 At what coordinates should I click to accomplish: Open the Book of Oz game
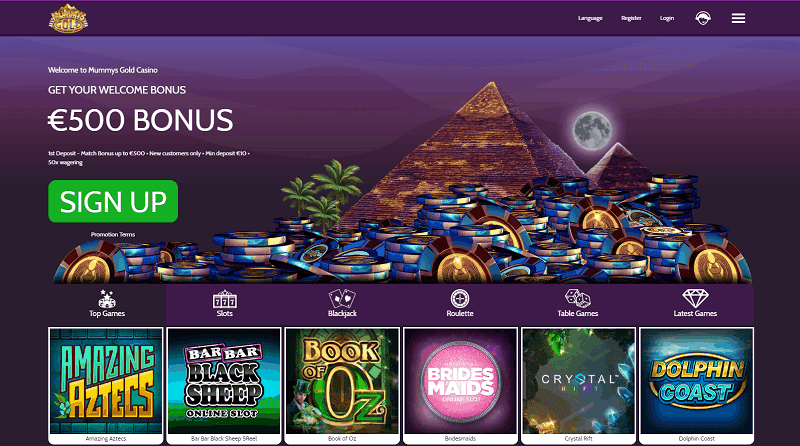(342, 385)
